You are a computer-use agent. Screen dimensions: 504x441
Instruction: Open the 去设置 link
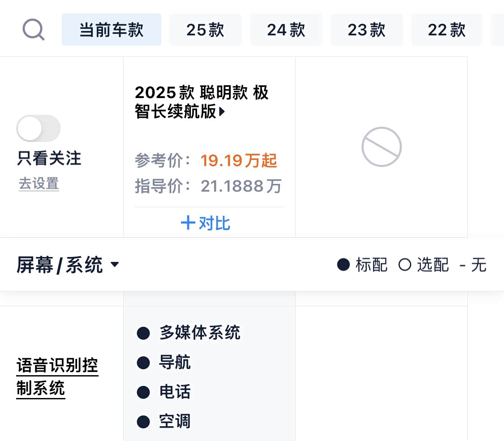click(x=39, y=184)
